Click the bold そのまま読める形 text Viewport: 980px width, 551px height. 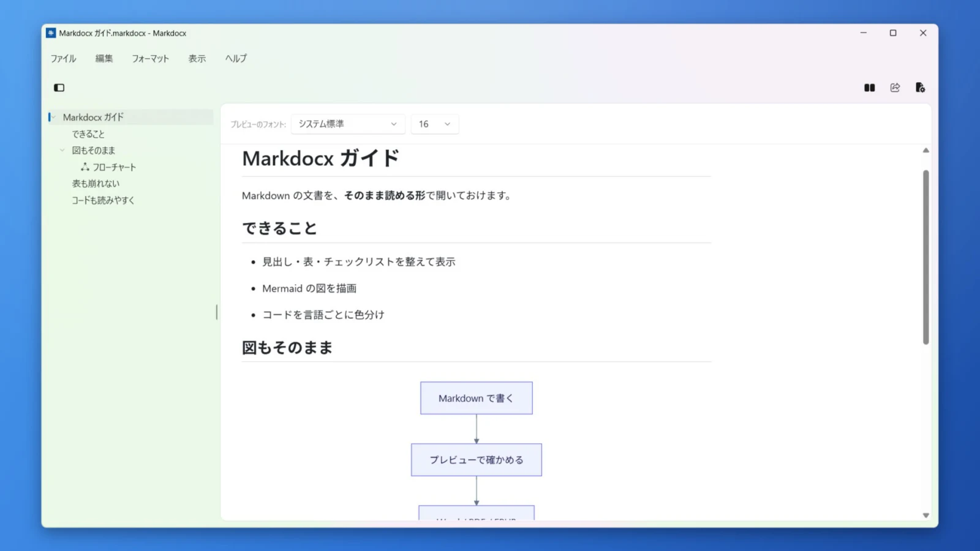385,195
